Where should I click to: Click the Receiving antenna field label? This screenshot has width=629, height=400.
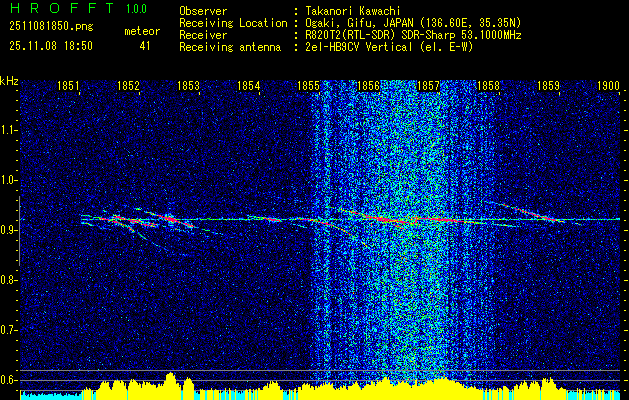pos(230,47)
